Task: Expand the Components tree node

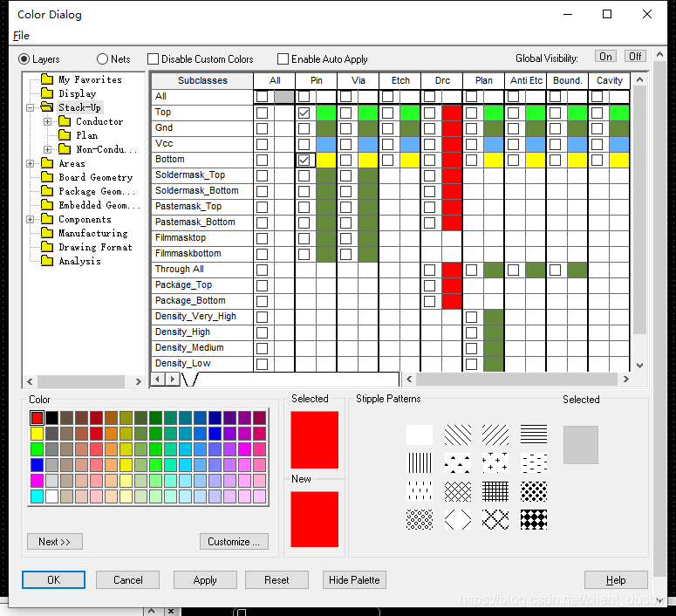Action: click(30, 219)
